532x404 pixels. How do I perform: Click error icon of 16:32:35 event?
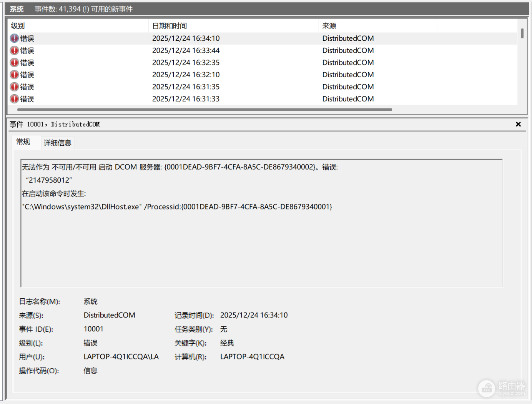coord(14,63)
